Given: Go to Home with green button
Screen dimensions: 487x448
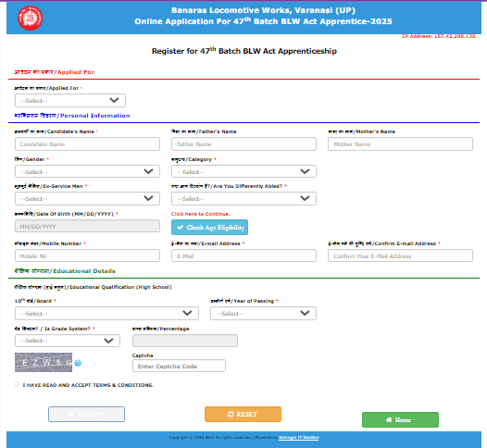Looking at the screenshot, I should [x=400, y=419].
